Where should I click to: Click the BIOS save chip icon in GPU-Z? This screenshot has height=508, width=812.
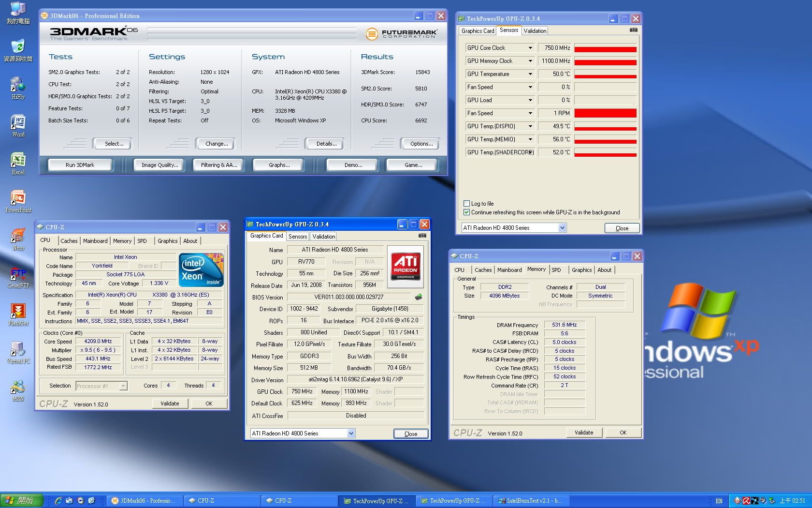419,297
